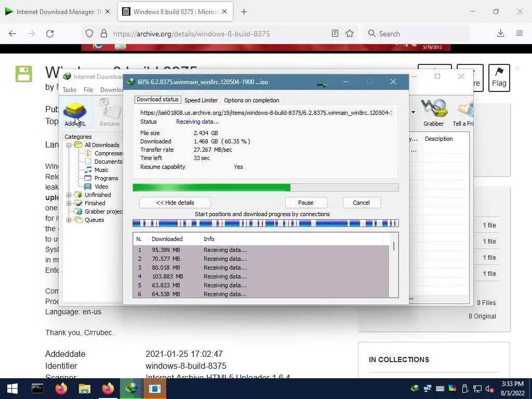Open the File menu in IDM
The image size is (532, 399).
88,89
